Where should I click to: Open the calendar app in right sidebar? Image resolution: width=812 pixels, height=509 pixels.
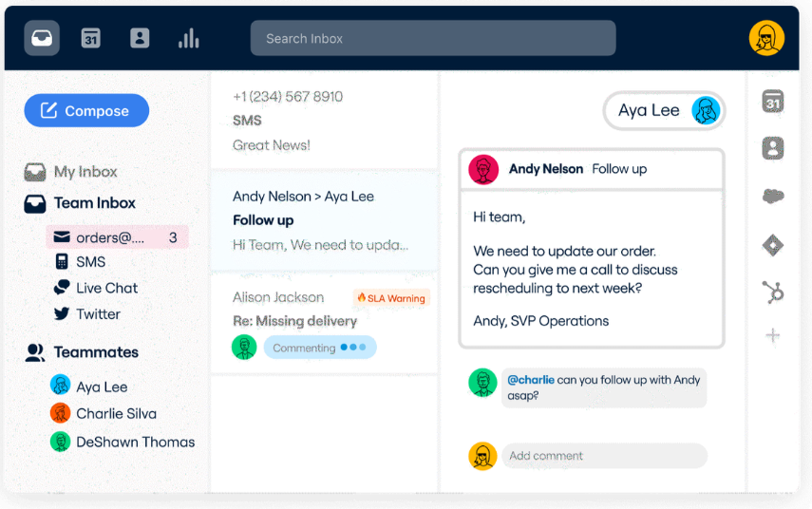[x=773, y=102]
